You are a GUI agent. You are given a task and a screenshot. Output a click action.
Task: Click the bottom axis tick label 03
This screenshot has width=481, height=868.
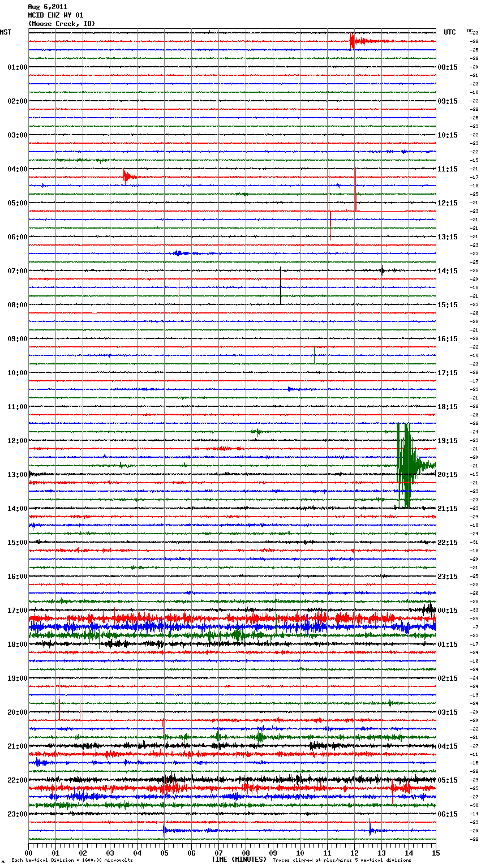point(110,853)
